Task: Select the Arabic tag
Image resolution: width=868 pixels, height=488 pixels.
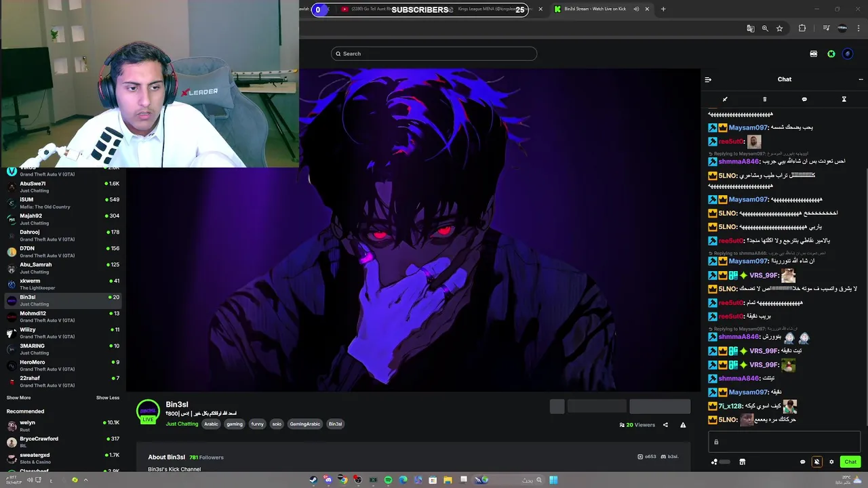Action: click(212, 424)
